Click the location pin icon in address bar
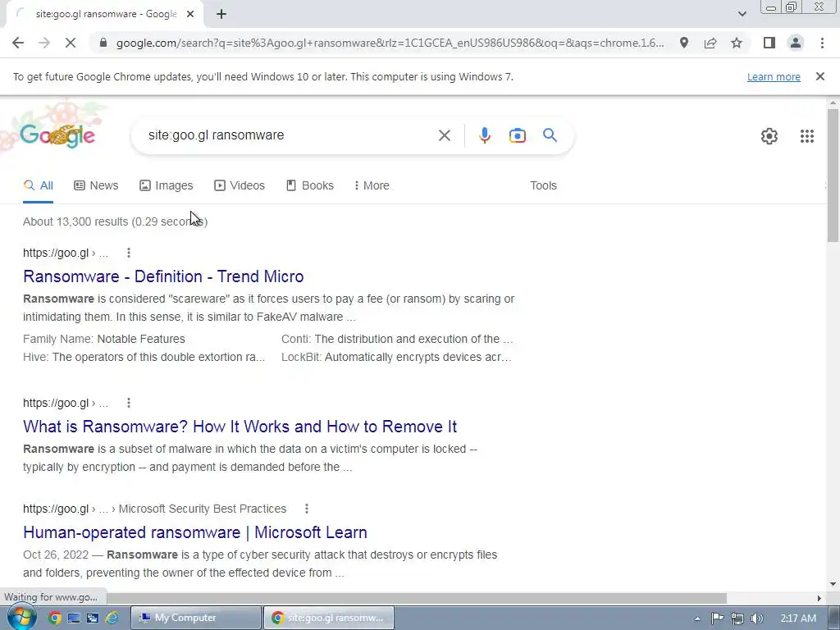Image resolution: width=840 pixels, height=630 pixels. 684,43
